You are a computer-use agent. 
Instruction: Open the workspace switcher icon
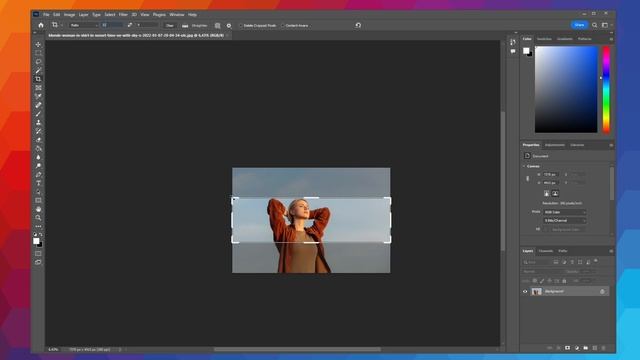(605, 25)
